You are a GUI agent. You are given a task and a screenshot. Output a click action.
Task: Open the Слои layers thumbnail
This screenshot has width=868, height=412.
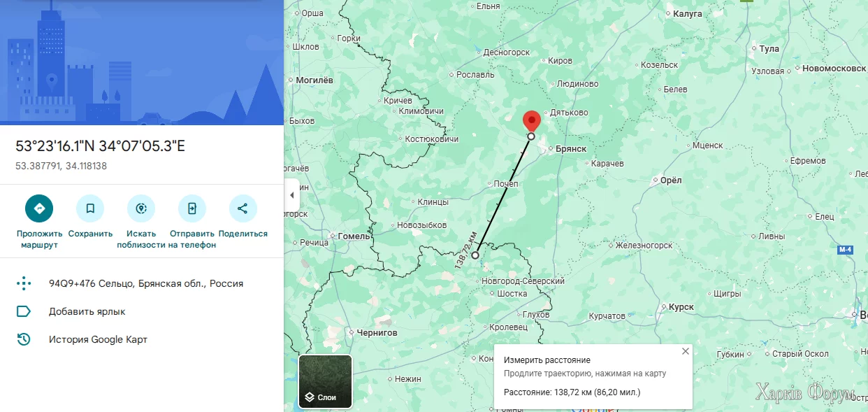point(326,381)
